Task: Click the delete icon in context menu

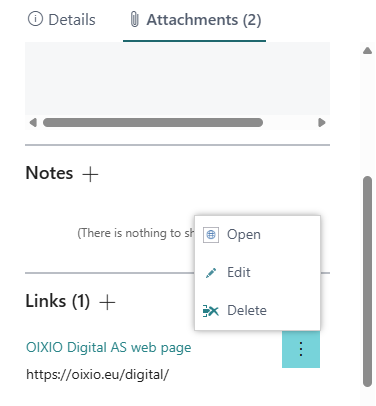Action: 211,311
